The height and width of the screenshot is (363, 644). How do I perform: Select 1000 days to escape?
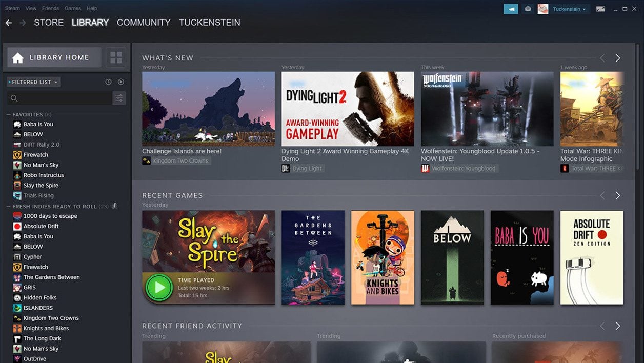(50, 216)
